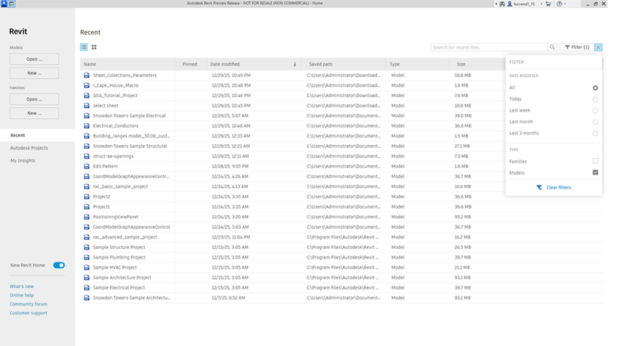Viewport: 644px width, 346px height.
Task: Expand the info center left arrow
Action: pyautogui.click(x=496, y=4)
